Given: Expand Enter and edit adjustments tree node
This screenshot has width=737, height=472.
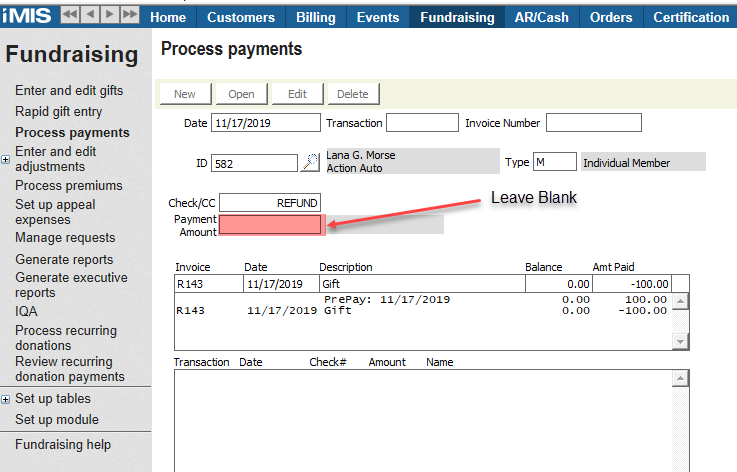Looking at the screenshot, I should coord(6,159).
